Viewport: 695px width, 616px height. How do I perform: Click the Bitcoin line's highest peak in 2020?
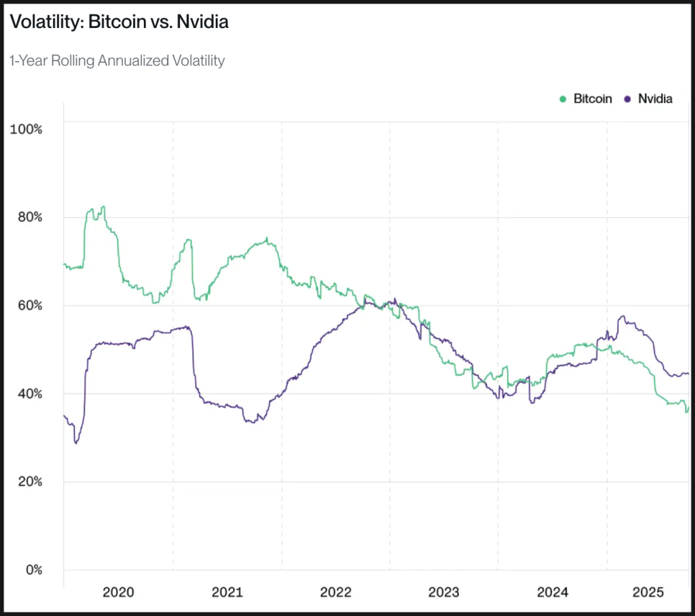104,207
